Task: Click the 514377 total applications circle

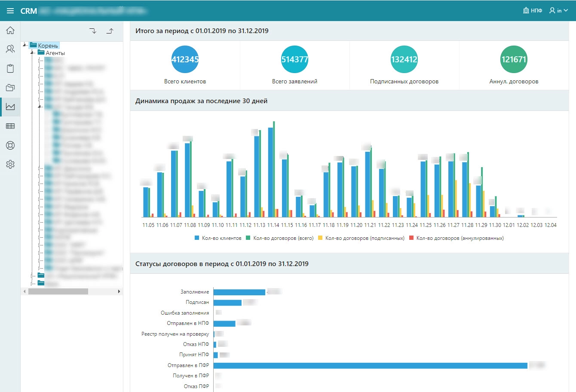Action: (x=294, y=59)
